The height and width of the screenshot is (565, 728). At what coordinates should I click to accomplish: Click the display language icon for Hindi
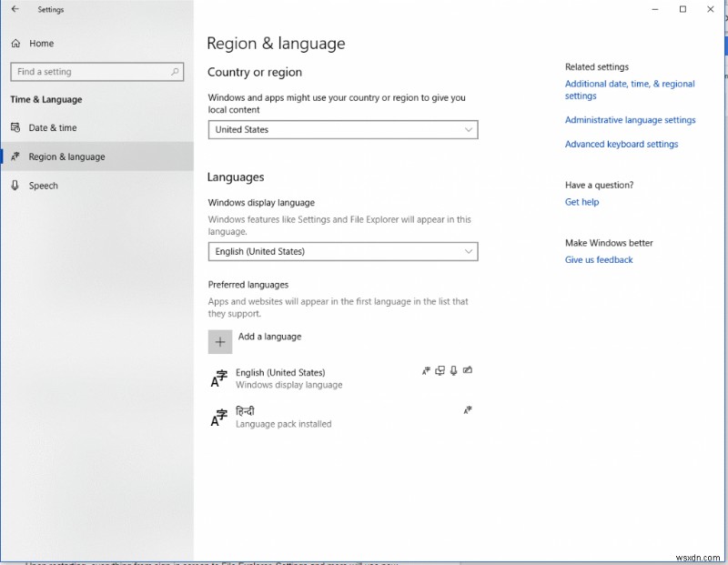click(x=468, y=410)
